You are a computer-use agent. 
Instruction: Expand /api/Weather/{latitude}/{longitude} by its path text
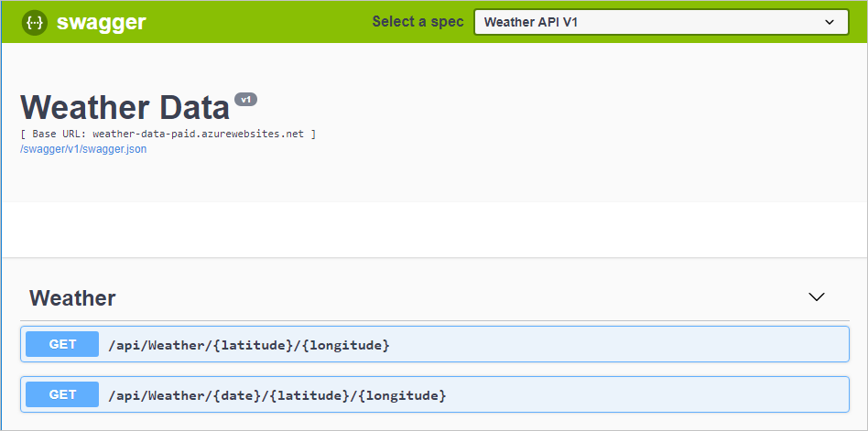pos(249,345)
